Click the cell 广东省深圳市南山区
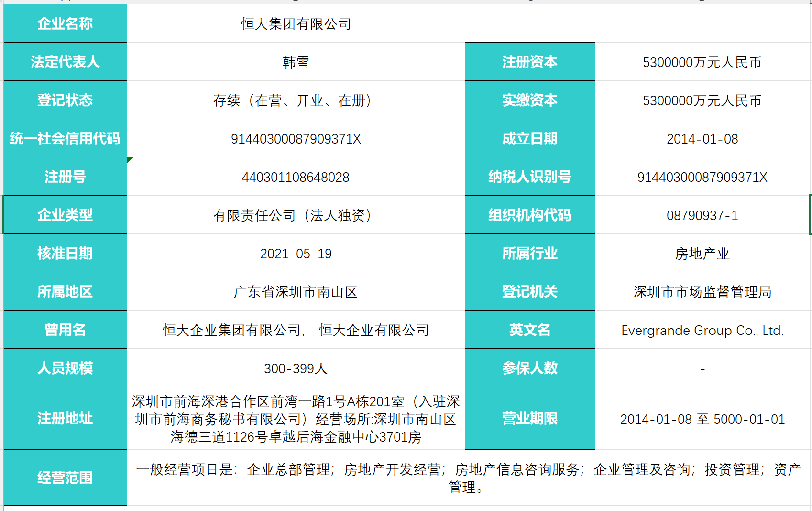 click(x=296, y=291)
